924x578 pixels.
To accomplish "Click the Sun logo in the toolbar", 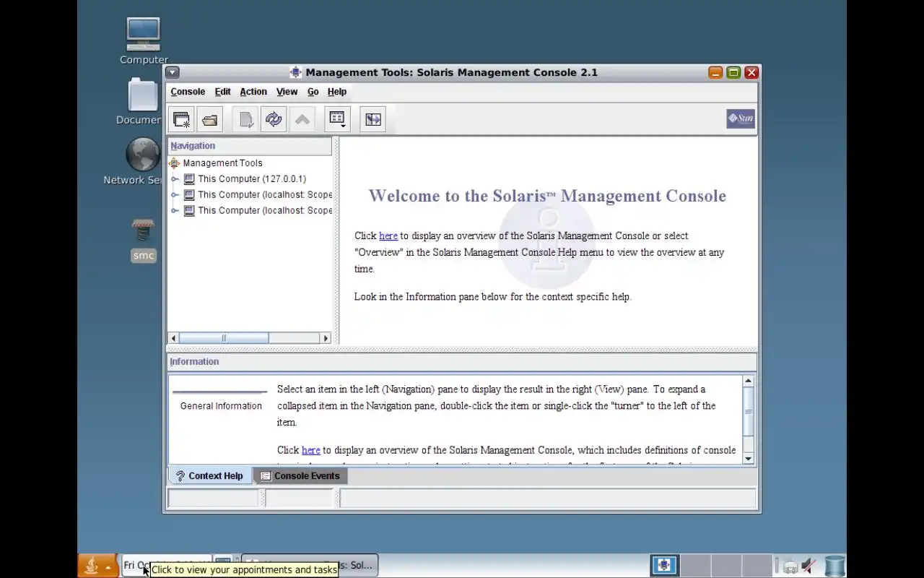I will (x=741, y=119).
